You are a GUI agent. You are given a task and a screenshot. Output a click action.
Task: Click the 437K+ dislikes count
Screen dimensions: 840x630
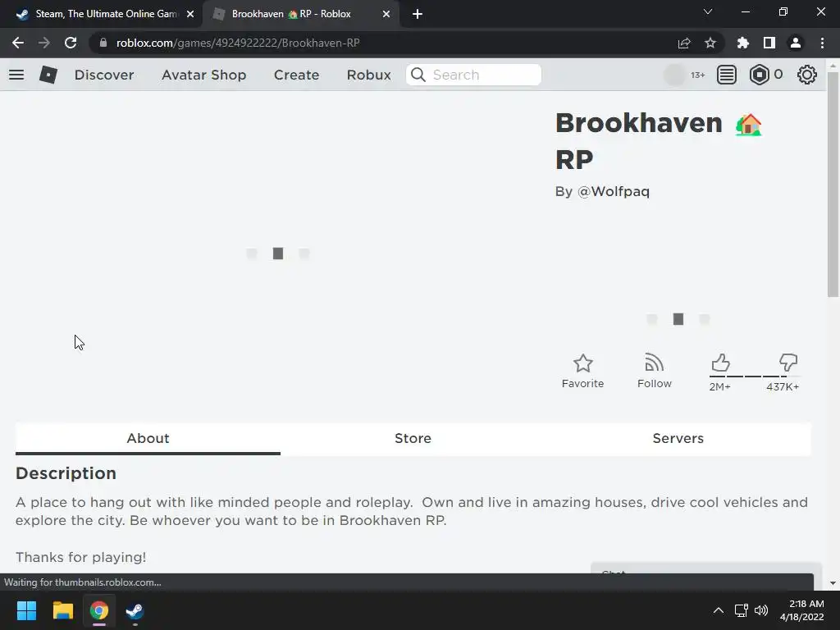click(x=783, y=387)
